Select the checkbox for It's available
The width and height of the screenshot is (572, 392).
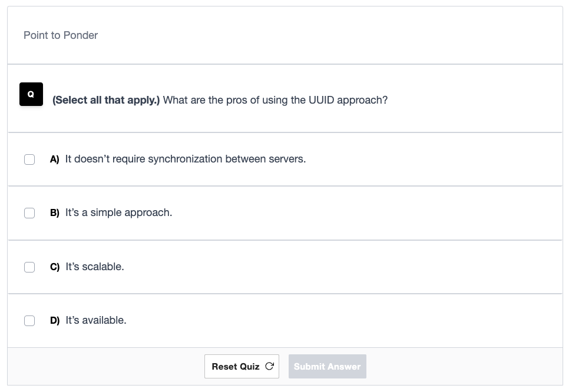[29, 321]
